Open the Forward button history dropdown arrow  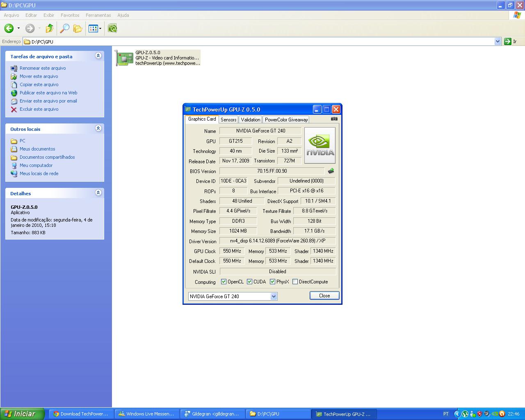(x=39, y=28)
